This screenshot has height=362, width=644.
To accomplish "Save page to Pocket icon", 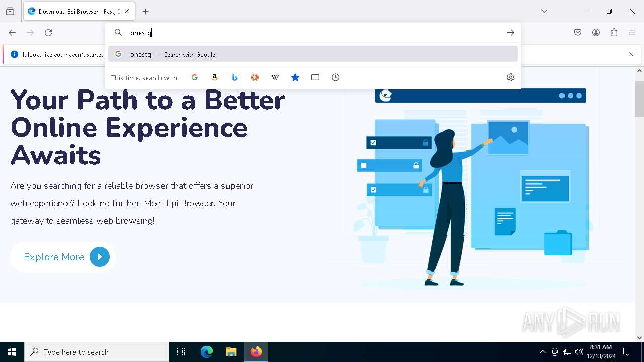I will (578, 33).
